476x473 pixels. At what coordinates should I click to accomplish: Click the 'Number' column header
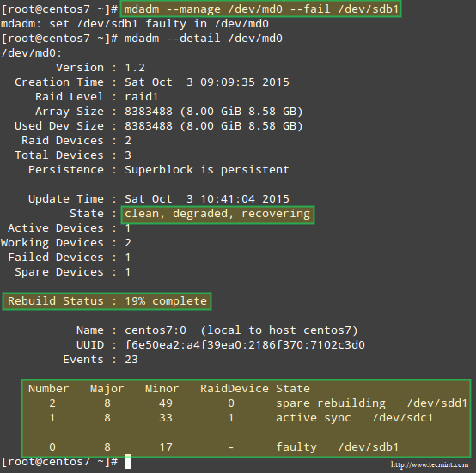point(49,389)
